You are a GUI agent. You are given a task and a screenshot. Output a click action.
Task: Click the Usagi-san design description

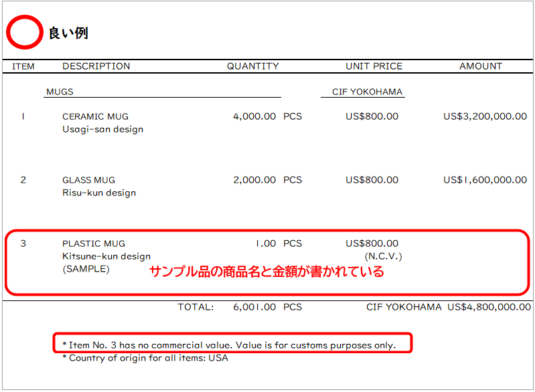(102, 129)
